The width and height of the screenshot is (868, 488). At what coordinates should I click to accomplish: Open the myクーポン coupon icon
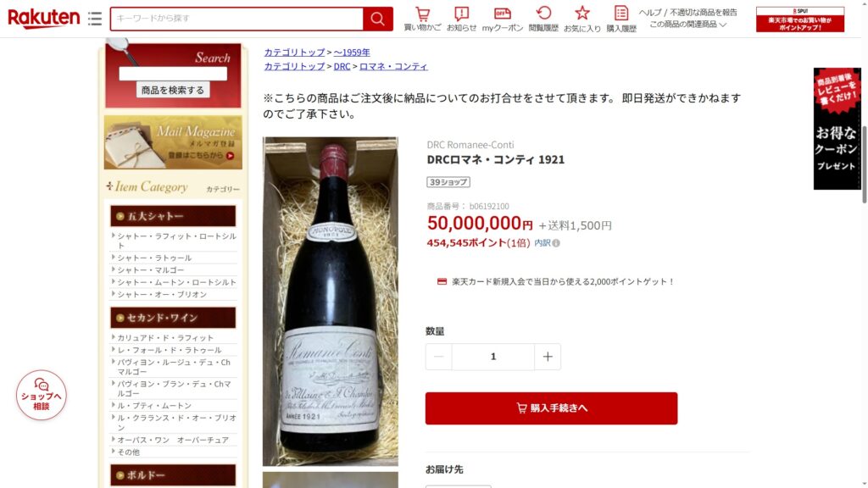pos(502,19)
